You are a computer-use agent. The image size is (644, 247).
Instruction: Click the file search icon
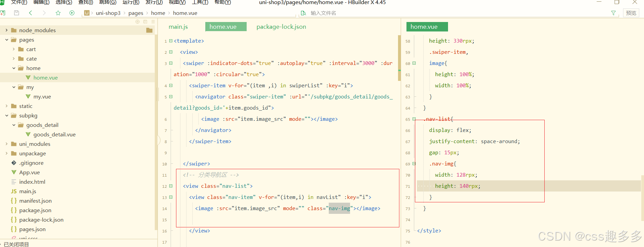point(303,13)
